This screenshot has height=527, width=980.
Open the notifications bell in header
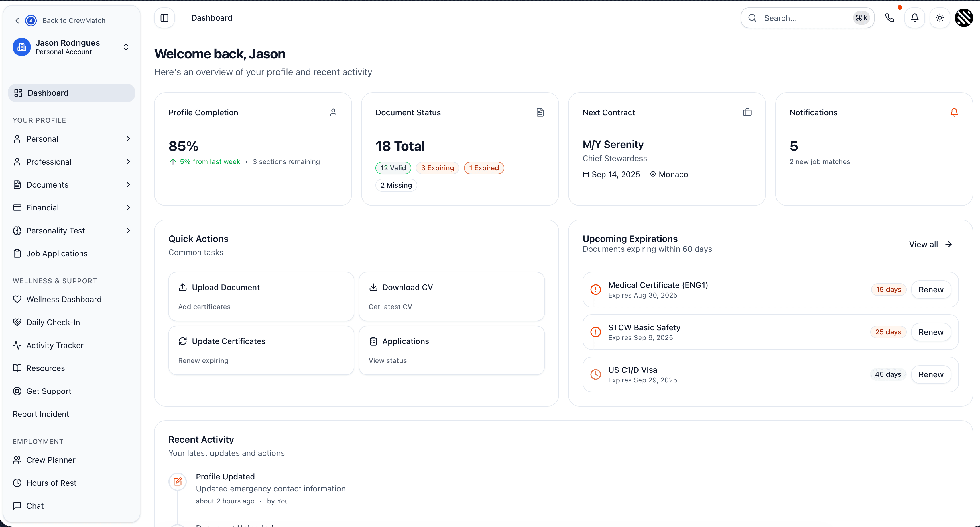tap(915, 18)
